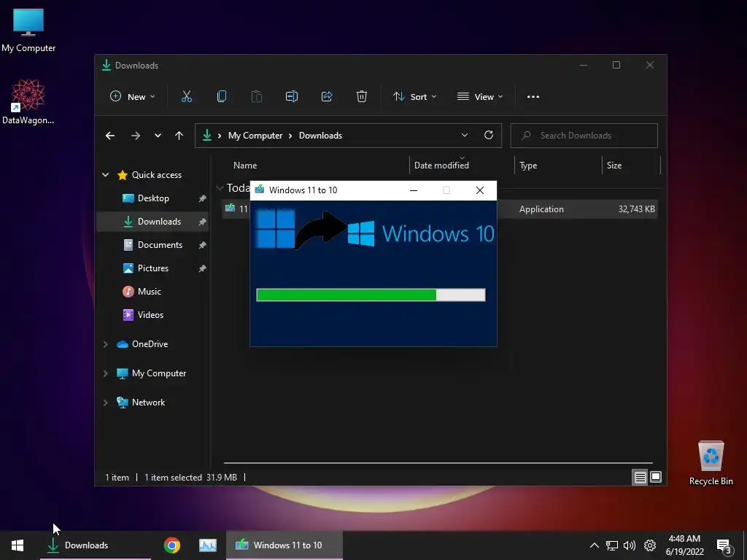Expand the My Computer tree node
This screenshot has height=560, width=747.
coord(105,374)
